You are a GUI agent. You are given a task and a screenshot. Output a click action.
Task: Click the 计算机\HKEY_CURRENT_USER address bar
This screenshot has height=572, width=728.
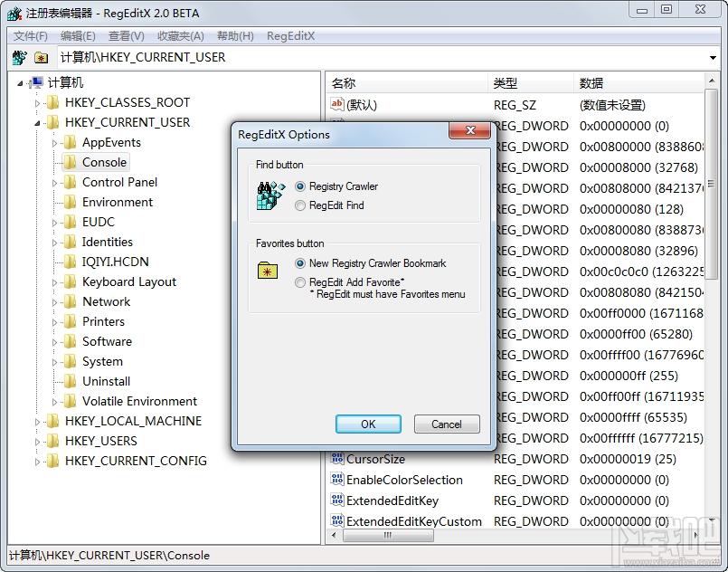[x=181, y=56]
